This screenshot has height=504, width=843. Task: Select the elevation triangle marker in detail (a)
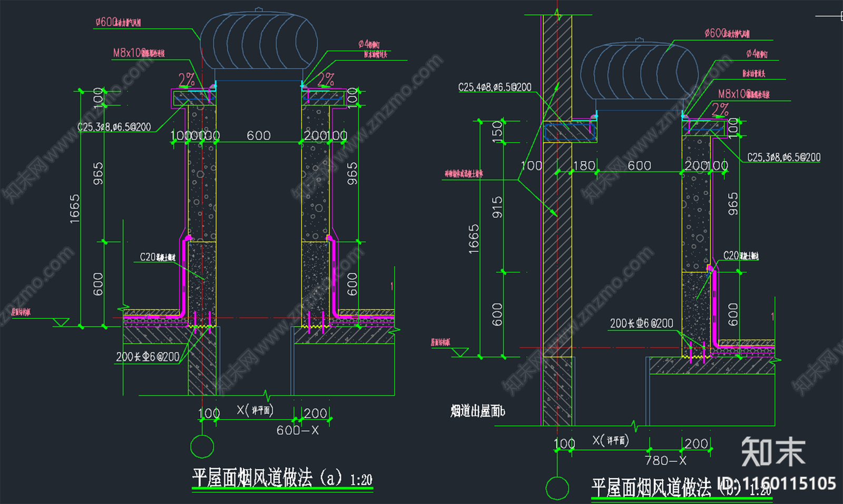pyautogui.click(x=61, y=322)
